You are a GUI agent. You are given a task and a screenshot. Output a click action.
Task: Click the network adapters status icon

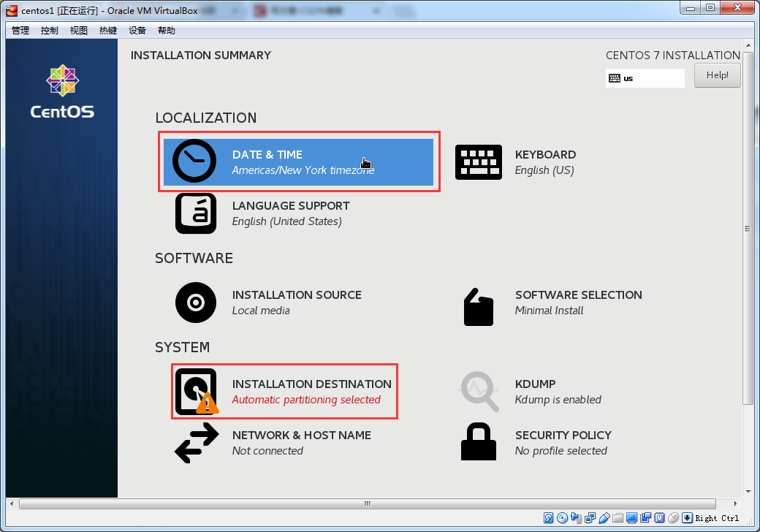pos(590,518)
